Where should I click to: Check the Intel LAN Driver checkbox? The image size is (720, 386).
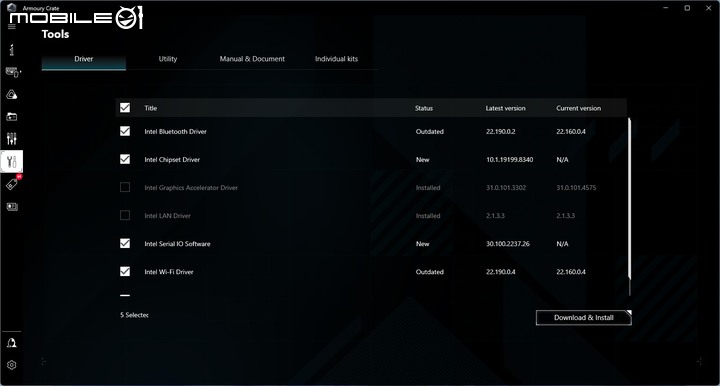click(x=125, y=215)
